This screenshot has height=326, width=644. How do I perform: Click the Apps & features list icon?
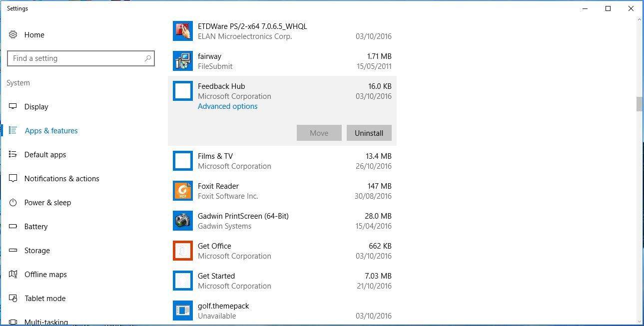tap(13, 130)
